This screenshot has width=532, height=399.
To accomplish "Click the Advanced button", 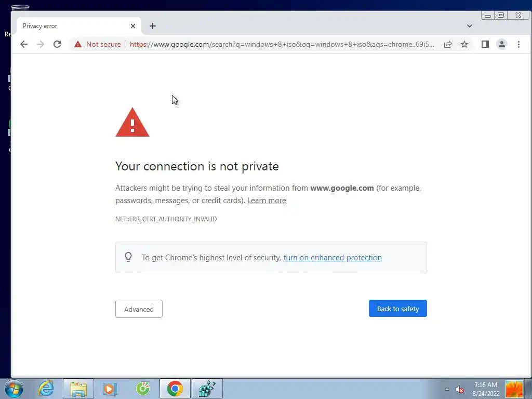I will (x=139, y=309).
